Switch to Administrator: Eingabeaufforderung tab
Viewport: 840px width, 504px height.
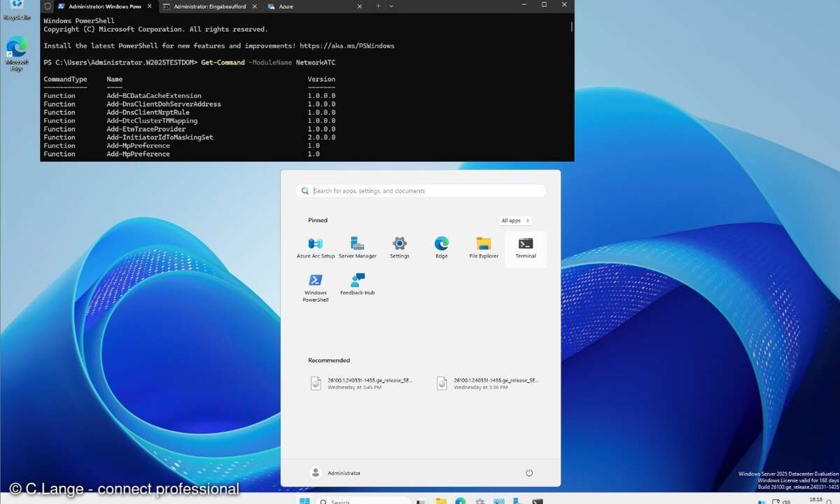(210, 6)
